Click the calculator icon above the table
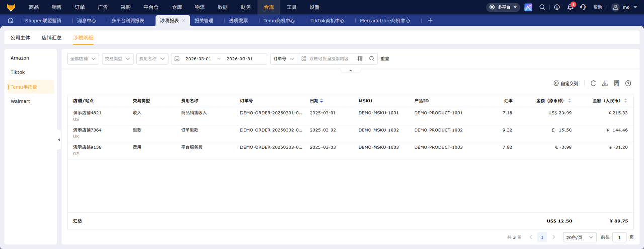The height and width of the screenshot is (249, 644). click(616, 84)
